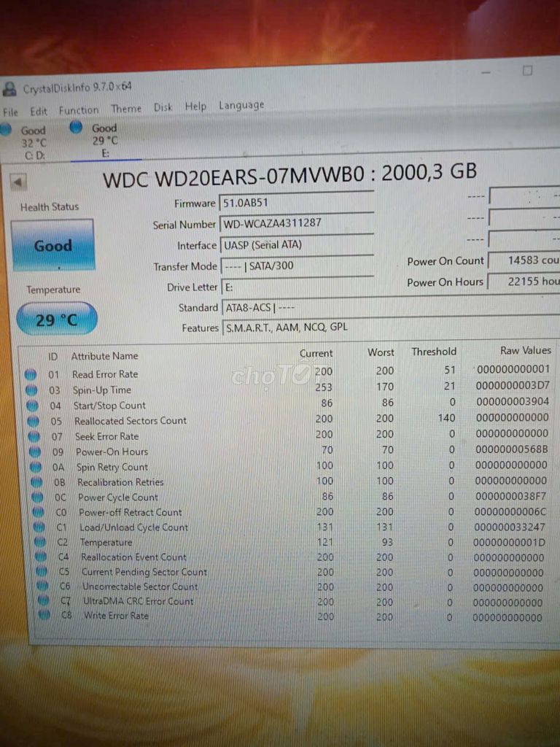
Task: Click the Power On Count value field
Action: pyautogui.click(x=524, y=260)
